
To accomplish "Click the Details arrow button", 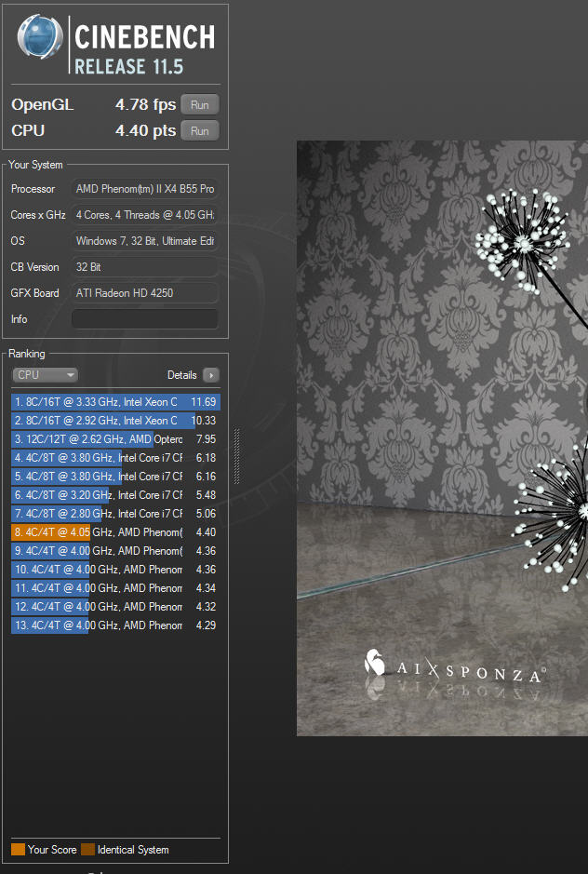I will (211, 375).
